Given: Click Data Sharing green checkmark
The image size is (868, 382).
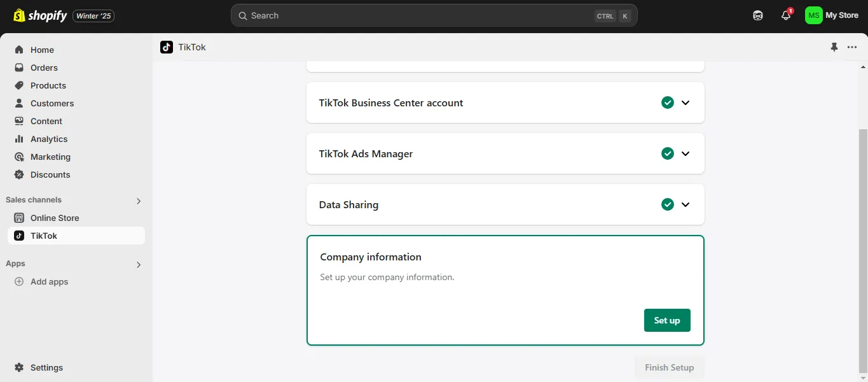Looking at the screenshot, I should [667, 204].
